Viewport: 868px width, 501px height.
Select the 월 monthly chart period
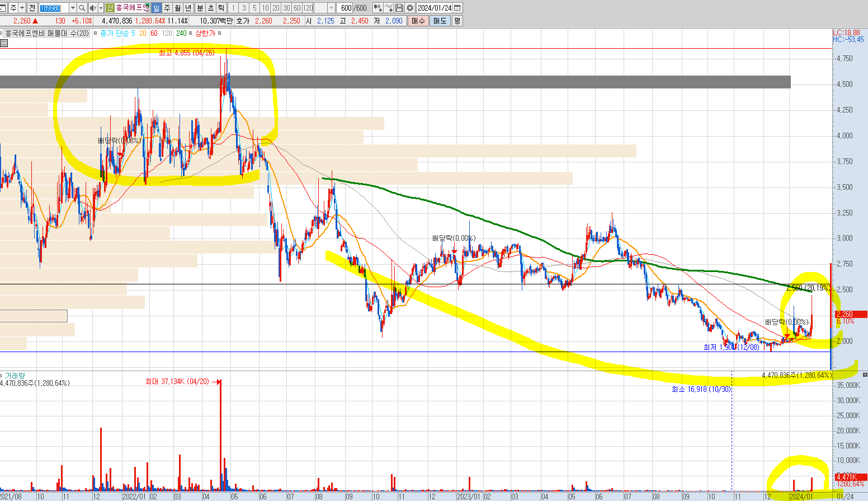177,8
